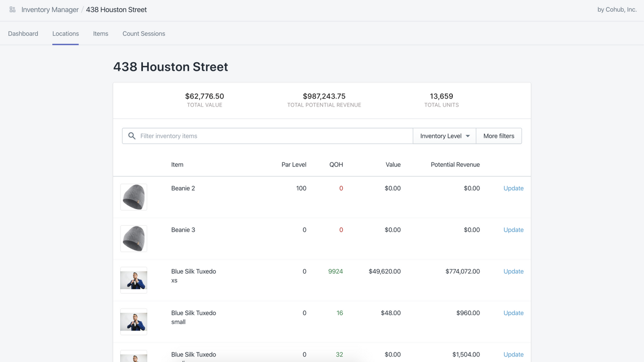
Task: Click the $48.00 value cell
Action: coord(391,313)
